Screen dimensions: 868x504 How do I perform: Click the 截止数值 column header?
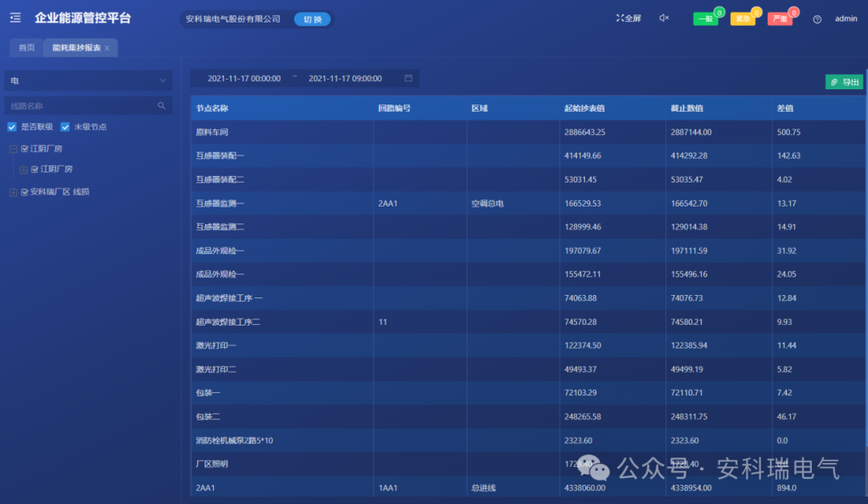point(687,109)
